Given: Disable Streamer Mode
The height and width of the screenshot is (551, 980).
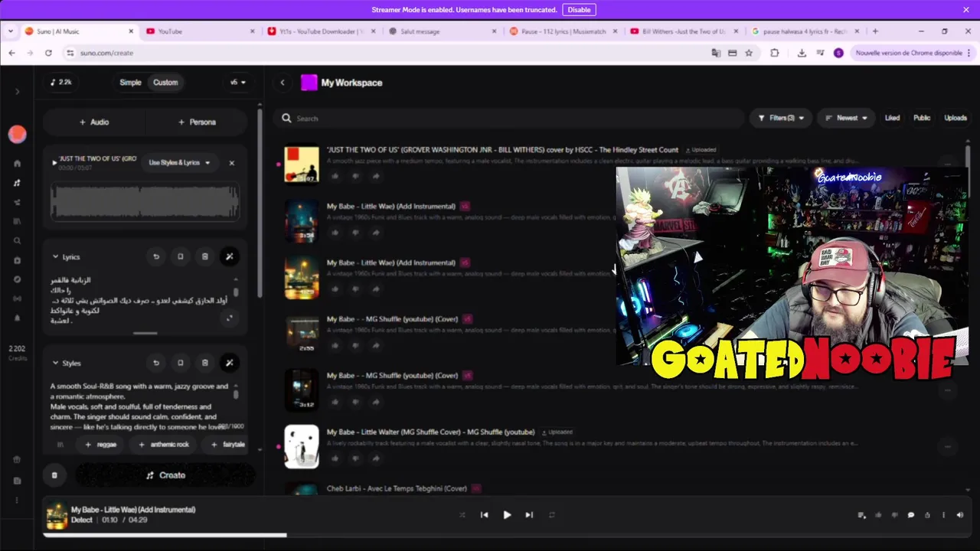Looking at the screenshot, I should (x=579, y=10).
